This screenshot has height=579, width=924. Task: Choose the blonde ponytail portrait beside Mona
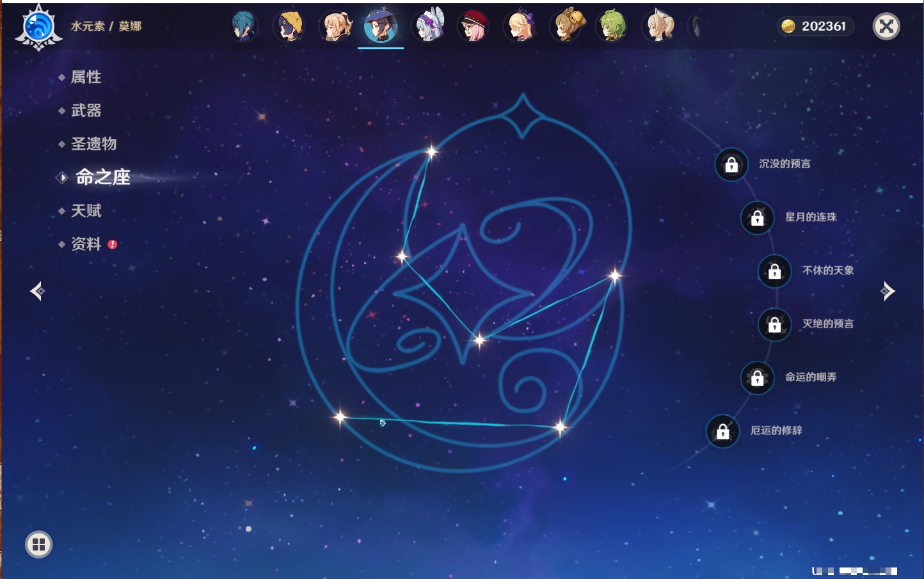[335, 26]
